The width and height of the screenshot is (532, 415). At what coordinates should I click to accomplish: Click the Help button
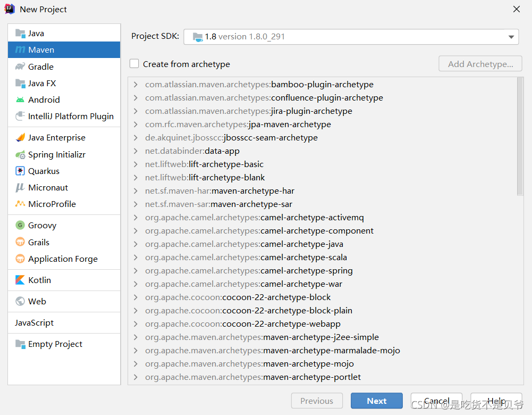496,401
